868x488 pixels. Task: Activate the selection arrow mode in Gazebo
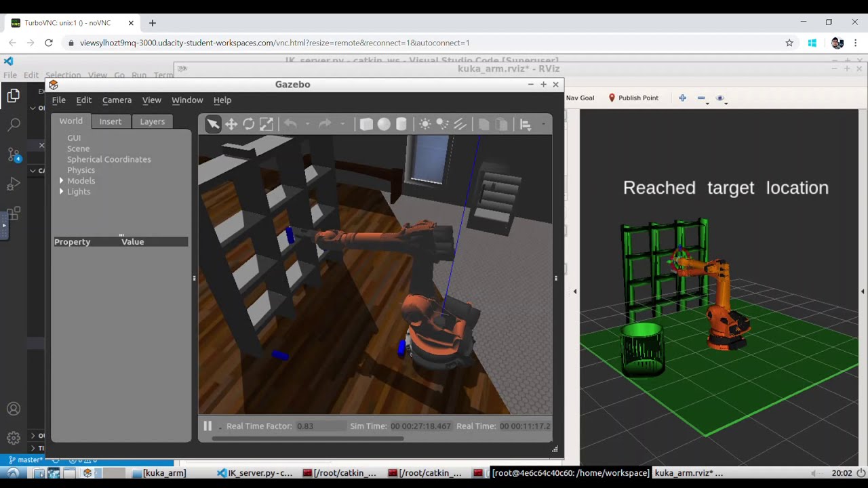(213, 124)
